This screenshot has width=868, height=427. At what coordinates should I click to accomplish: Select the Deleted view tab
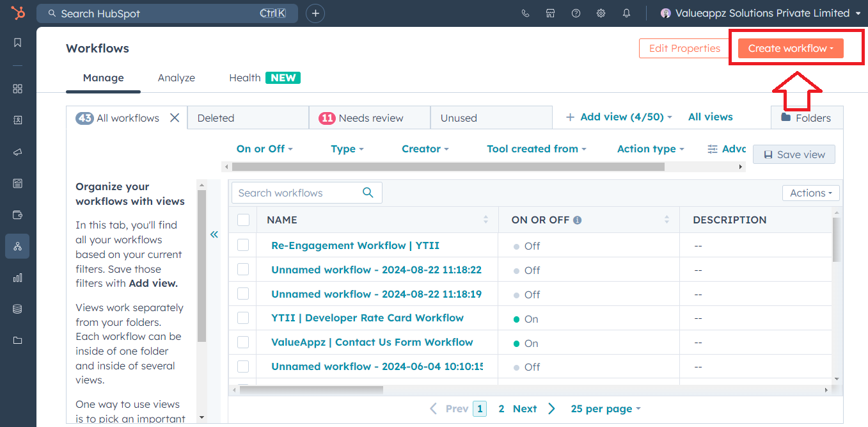click(x=248, y=118)
